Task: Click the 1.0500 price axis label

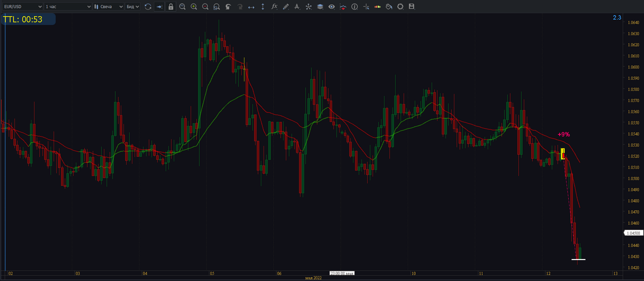Action: click(634, 178)
